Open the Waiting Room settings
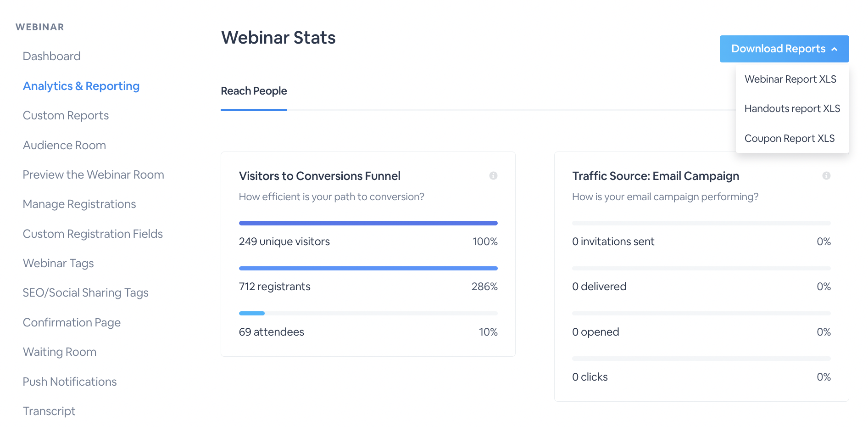Screen dimensions: 868x427 pos(60,352)
